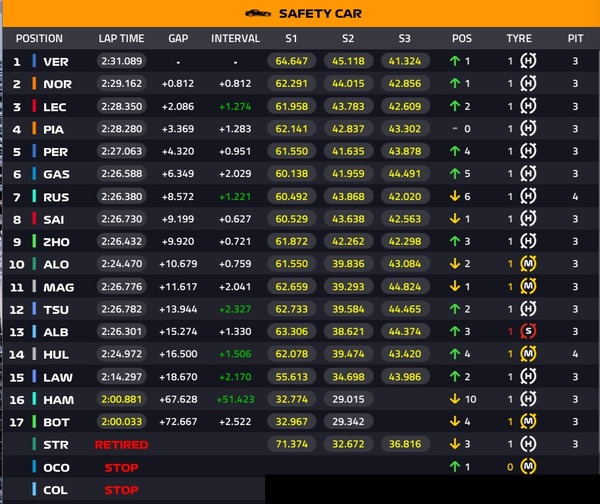Image resolution: width=600 pixels, height=504 pixels.
Task: Click VER's sector 1 time 64.647
Action: [291, 61]
